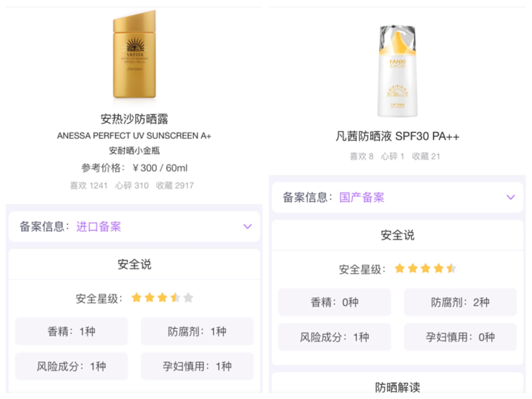Select Anessa 防腐剂：1种 tile

[197, 332]
